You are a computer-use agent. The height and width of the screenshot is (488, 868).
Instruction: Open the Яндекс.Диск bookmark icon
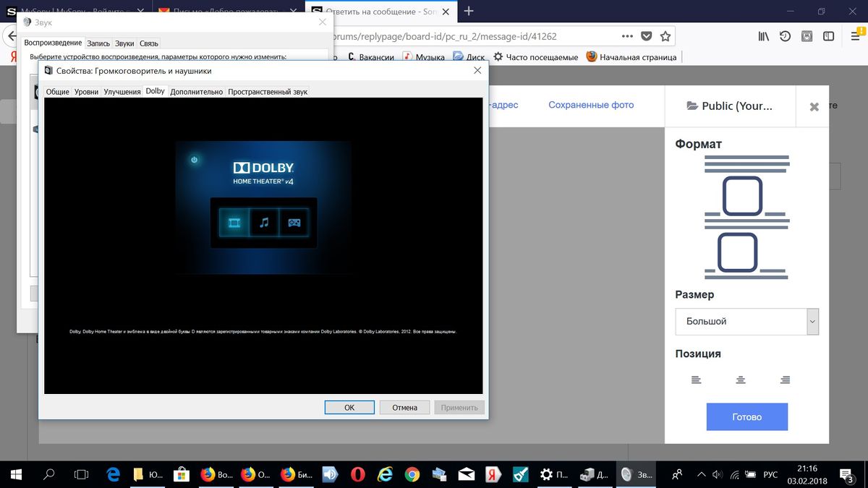pyautogui.click(x=456, y=56)
